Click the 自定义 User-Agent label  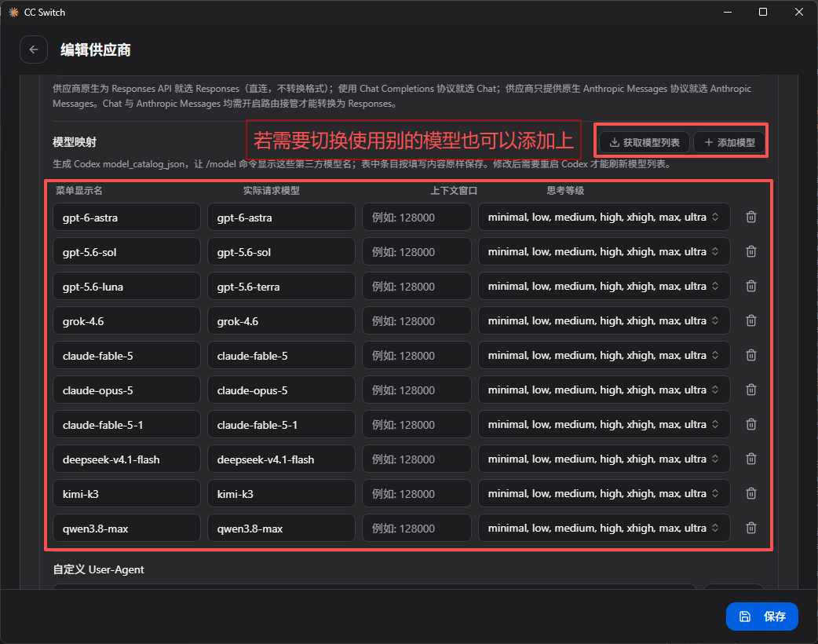point(99,569)
